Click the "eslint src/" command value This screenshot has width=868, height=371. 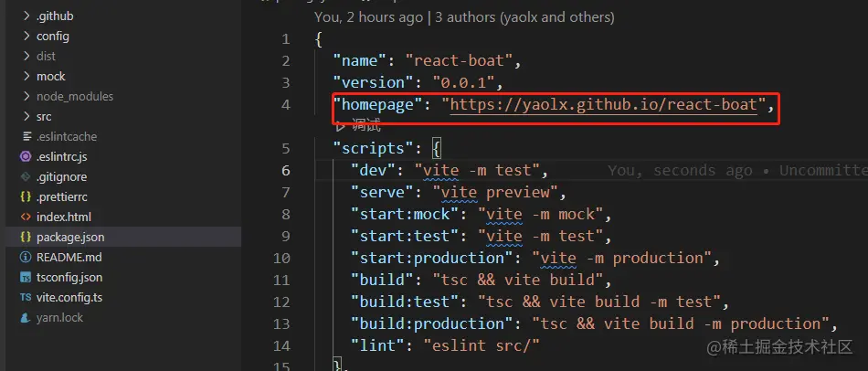pyautogui.click(x=482, y=346)
